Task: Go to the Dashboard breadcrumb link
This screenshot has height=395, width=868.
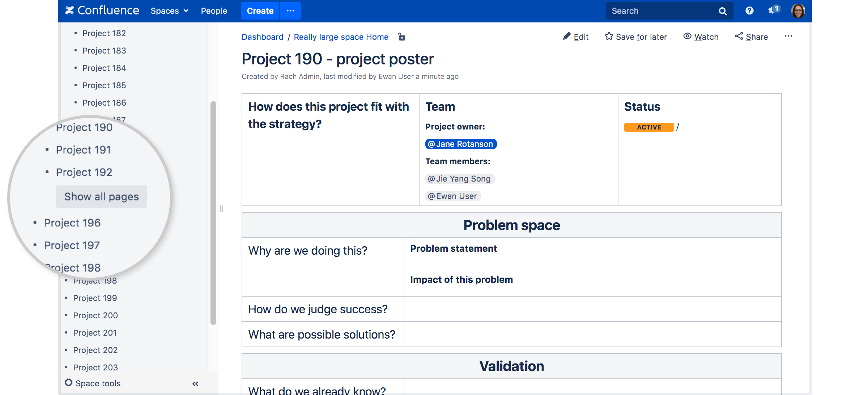Action: tap(263, 37)
